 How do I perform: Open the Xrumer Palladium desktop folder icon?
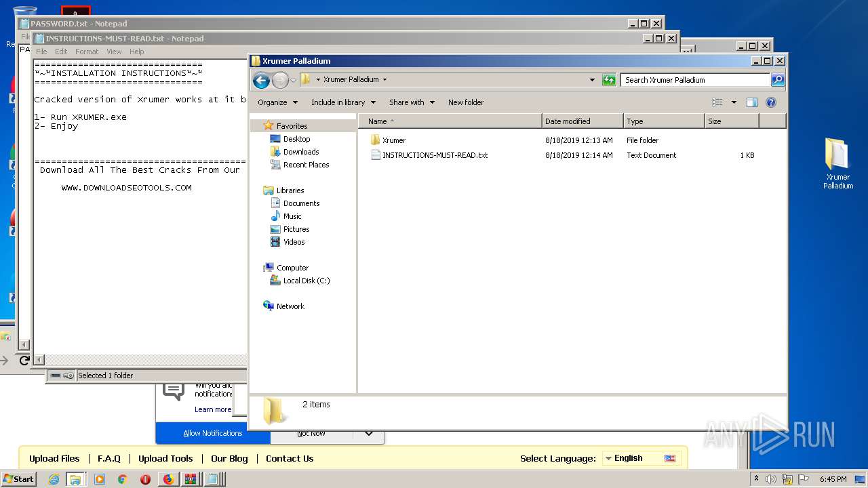(838, 163)
